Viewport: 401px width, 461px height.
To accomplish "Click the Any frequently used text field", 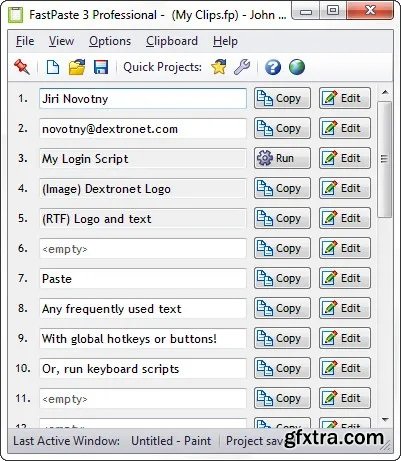I will (143, 309).
